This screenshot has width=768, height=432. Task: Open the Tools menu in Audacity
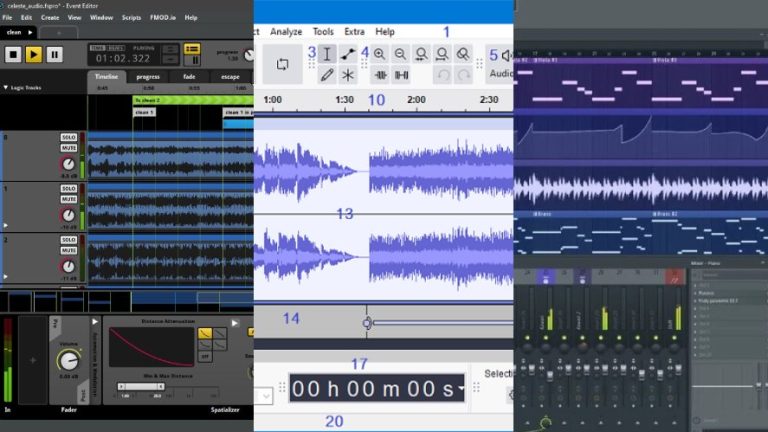[323, 32]
